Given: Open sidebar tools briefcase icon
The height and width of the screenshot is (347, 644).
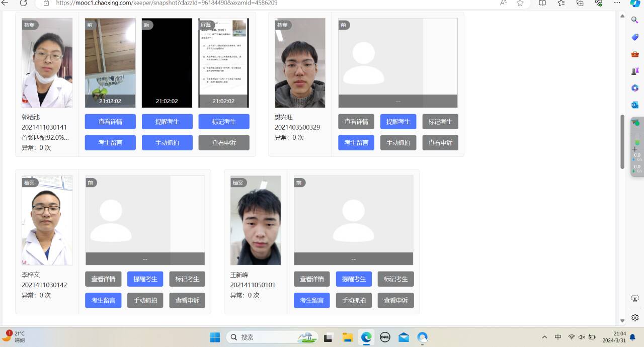Looking at the screenshot, I should pos(635,54).
